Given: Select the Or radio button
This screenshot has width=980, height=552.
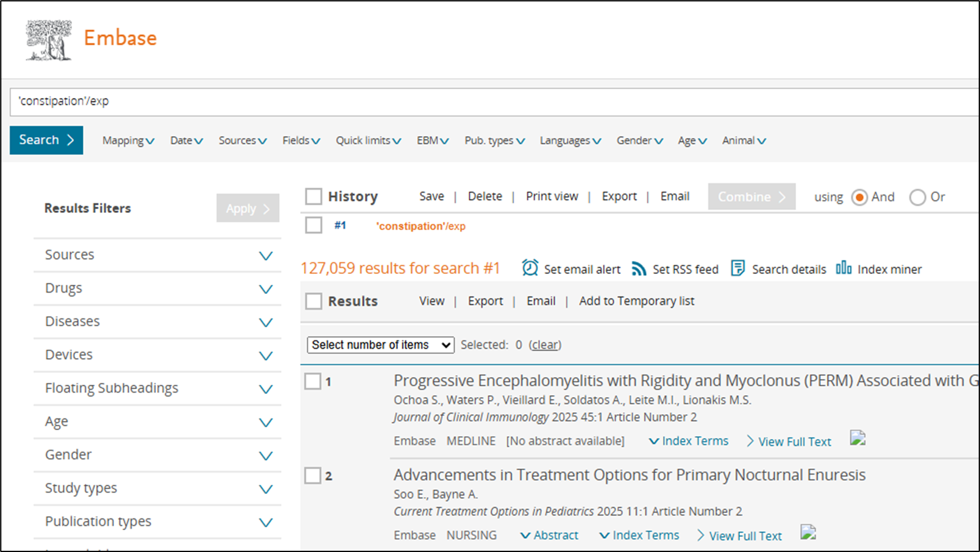Looking at the screenshot, I should (x=917, y=197).
